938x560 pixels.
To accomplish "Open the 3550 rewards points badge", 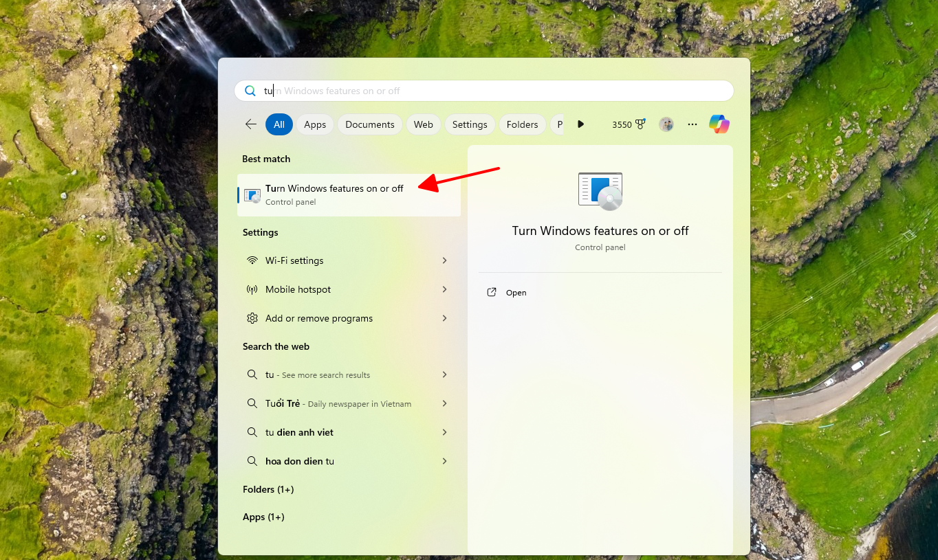I will [x=629, y=124].
